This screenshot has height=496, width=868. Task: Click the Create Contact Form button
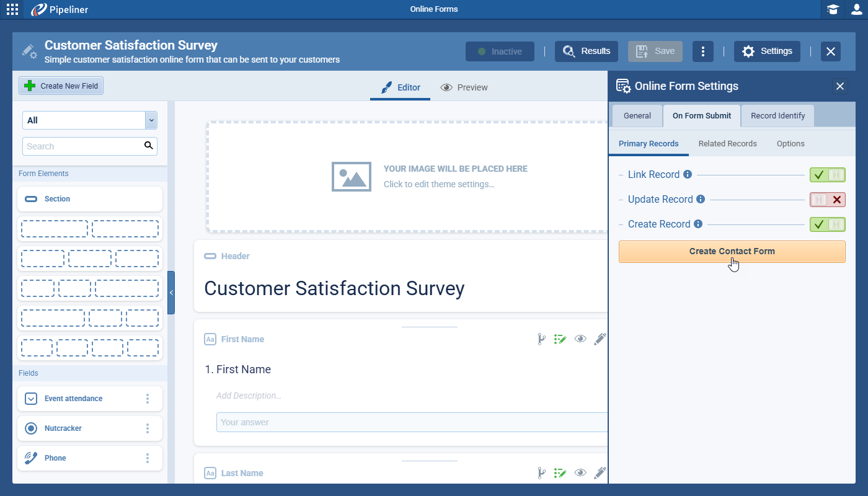732,252
